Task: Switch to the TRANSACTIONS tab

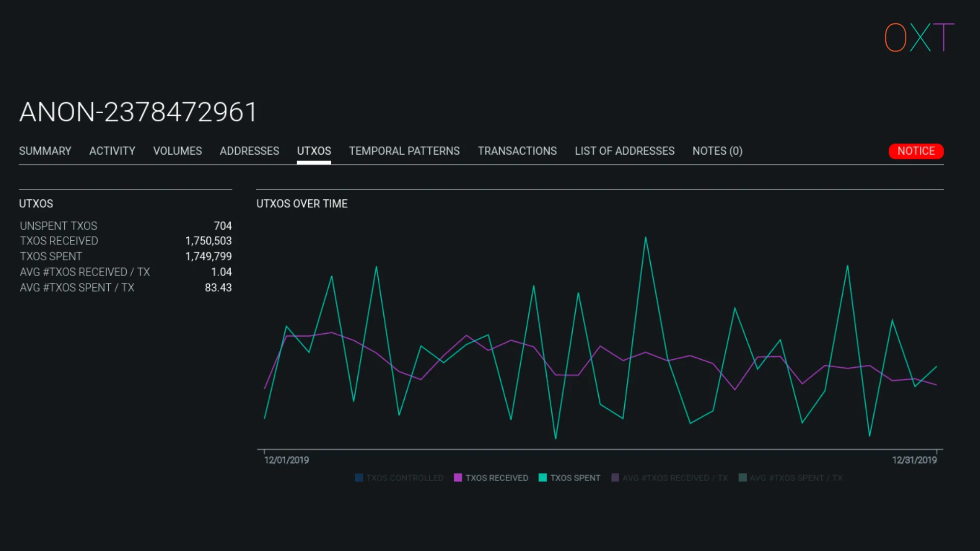Action: (517, 151)
